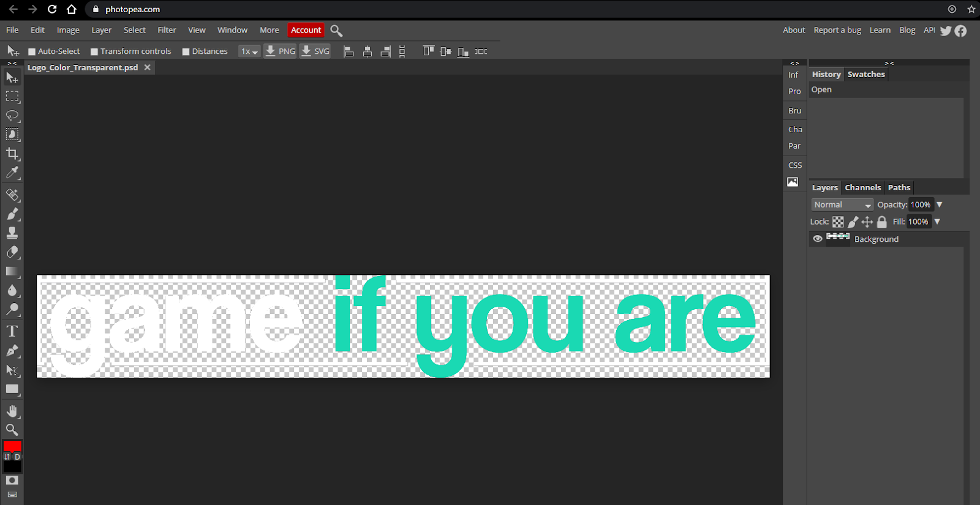980x505 pixels.
Task: Switch to the Paths tab
Action: coord(899,188)
